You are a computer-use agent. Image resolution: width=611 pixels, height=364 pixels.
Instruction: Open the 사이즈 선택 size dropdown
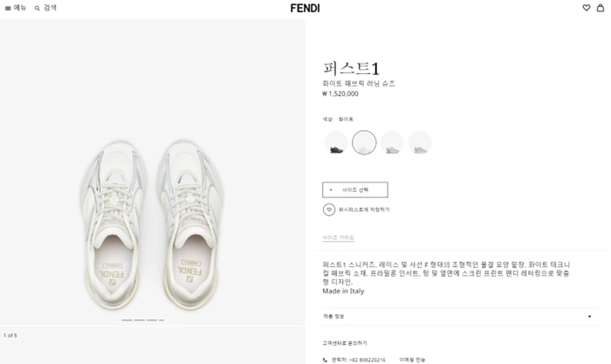[x=355, y=189]
